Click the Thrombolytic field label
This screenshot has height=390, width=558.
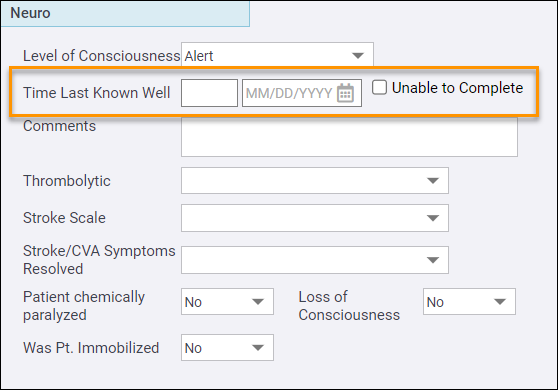tap(67, 181)
